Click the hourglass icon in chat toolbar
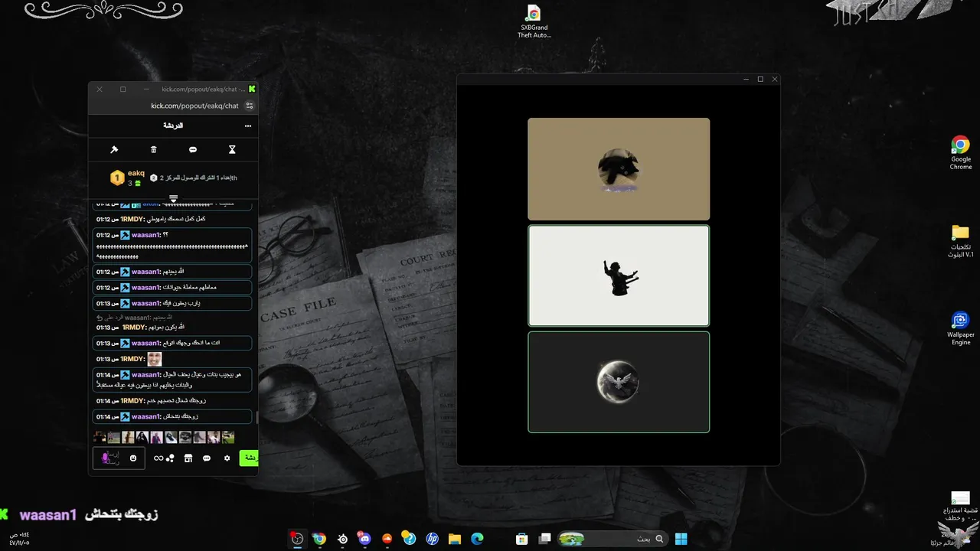980x551 pixels. pyautogui.click(x=232, y=150)
